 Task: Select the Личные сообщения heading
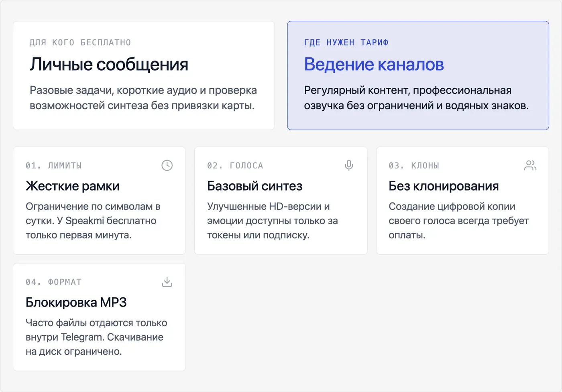pyautogui.click(x=109, y=64)
